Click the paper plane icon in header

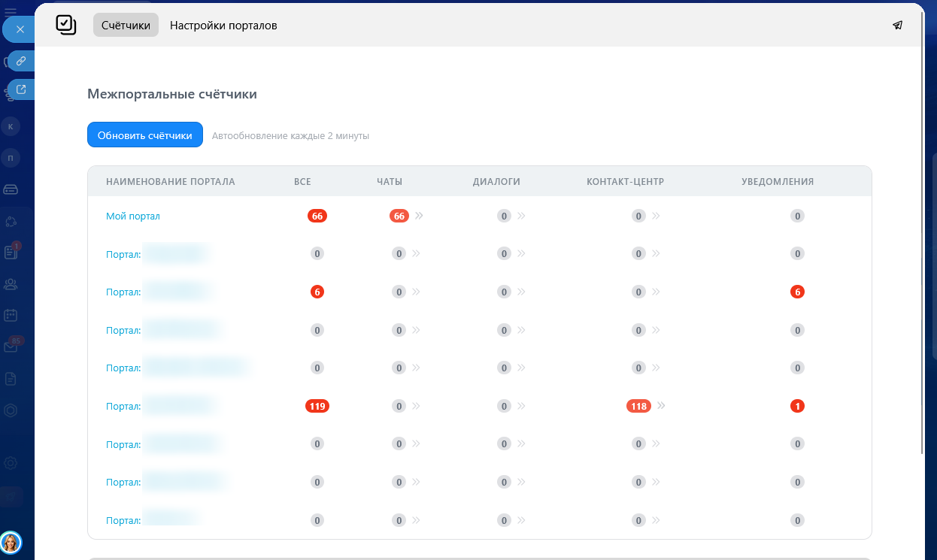click(897, 26)
